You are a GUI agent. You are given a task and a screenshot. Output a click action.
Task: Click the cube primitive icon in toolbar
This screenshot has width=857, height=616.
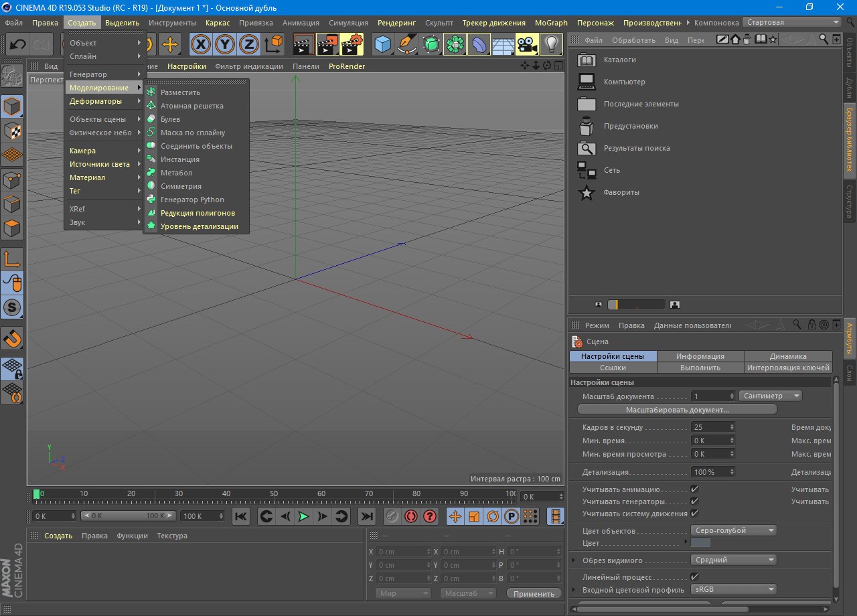382,45
